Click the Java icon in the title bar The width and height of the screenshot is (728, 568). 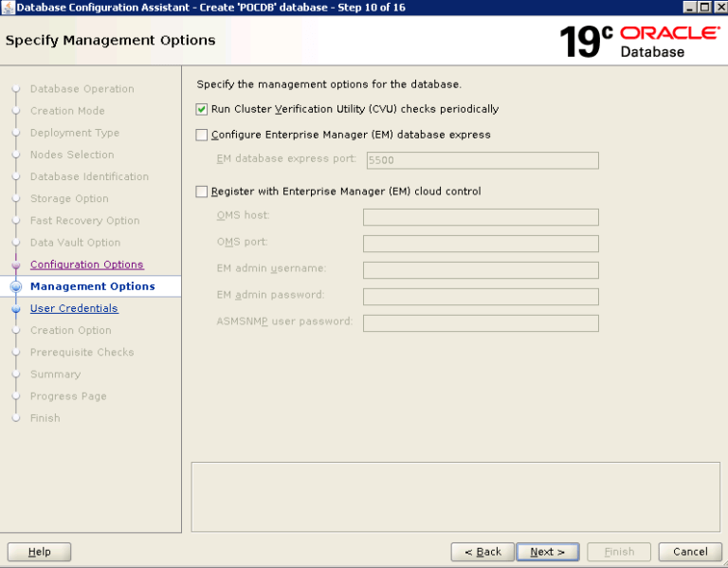(9, 8)
